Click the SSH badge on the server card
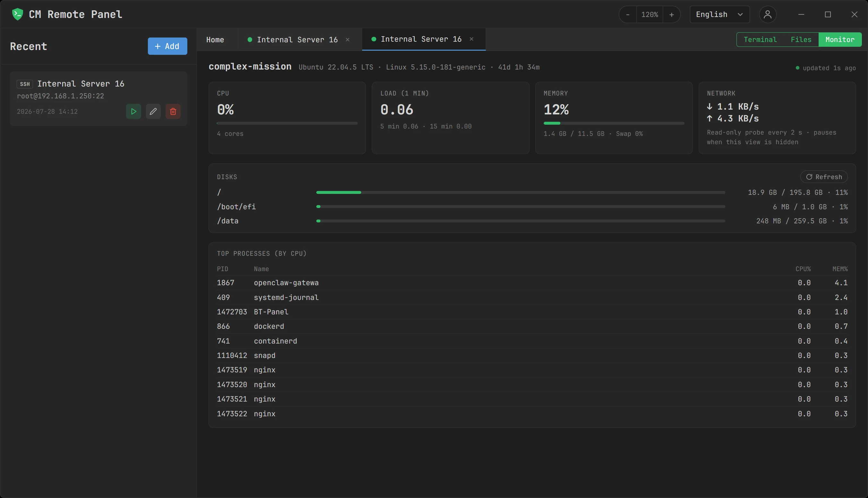Image resolution: width=868 pixels, height=498 pixels. (x=25, y=84)
